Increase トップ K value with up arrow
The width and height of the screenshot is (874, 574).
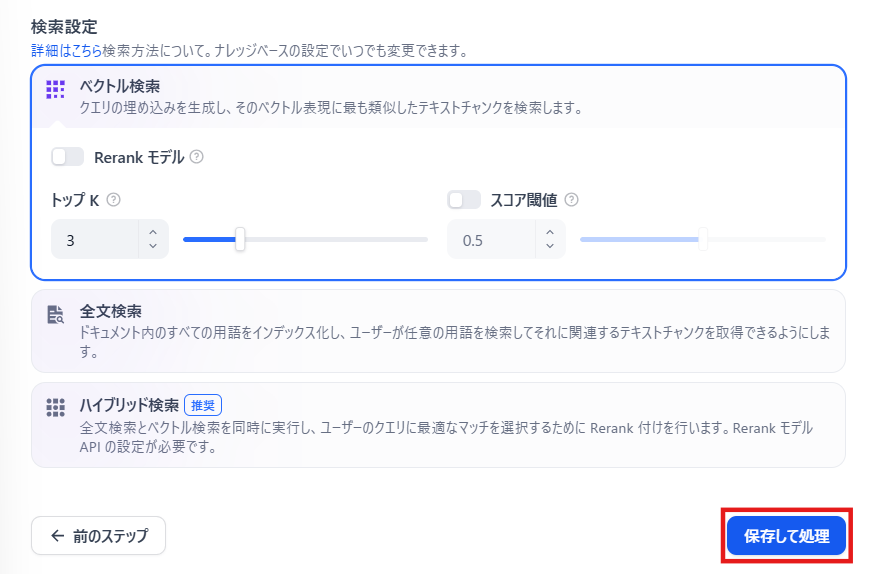coord(153,232)
